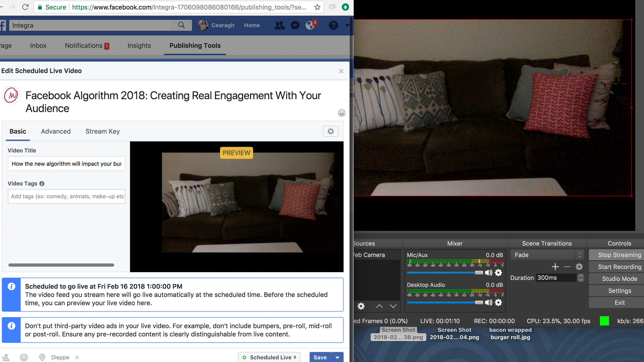Open Notifications page tab
Screen dimensions: 644x362
click(87, 46)
